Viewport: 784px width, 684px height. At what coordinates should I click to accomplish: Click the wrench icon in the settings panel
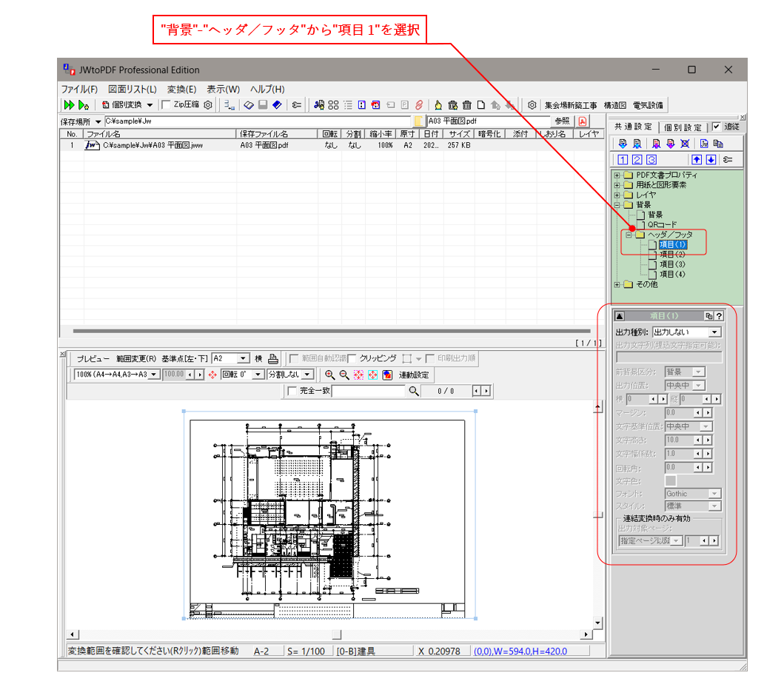coord(728,159)
